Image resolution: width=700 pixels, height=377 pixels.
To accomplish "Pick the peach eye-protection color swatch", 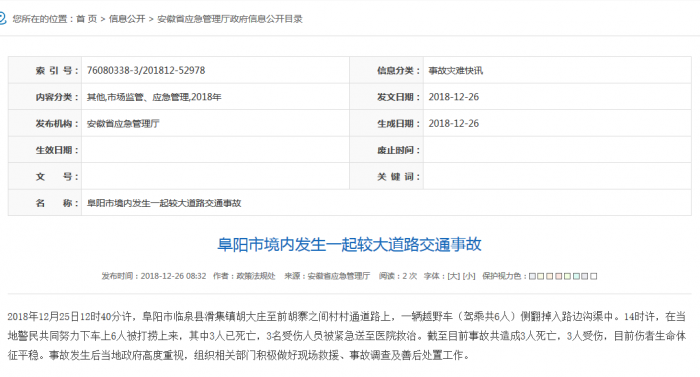I will coord(550,276).
